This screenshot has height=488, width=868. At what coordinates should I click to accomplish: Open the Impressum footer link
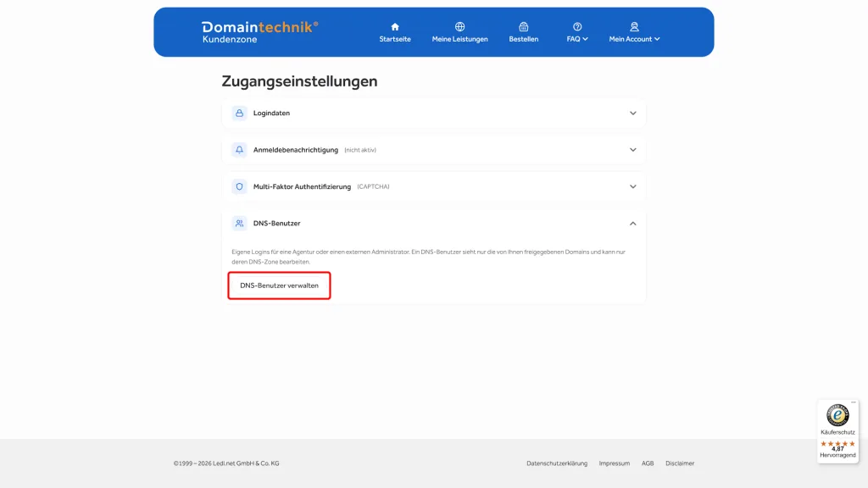[x=614, y=463]
